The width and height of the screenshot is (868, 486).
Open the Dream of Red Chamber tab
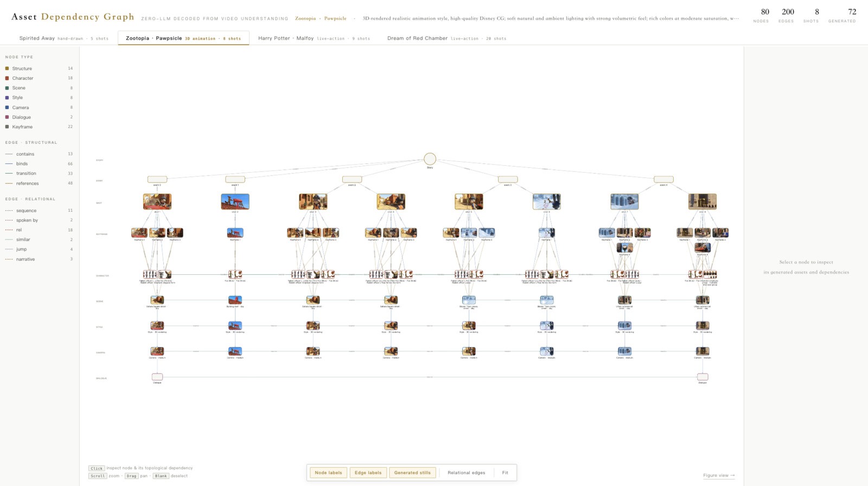click(x=446, y=39)
